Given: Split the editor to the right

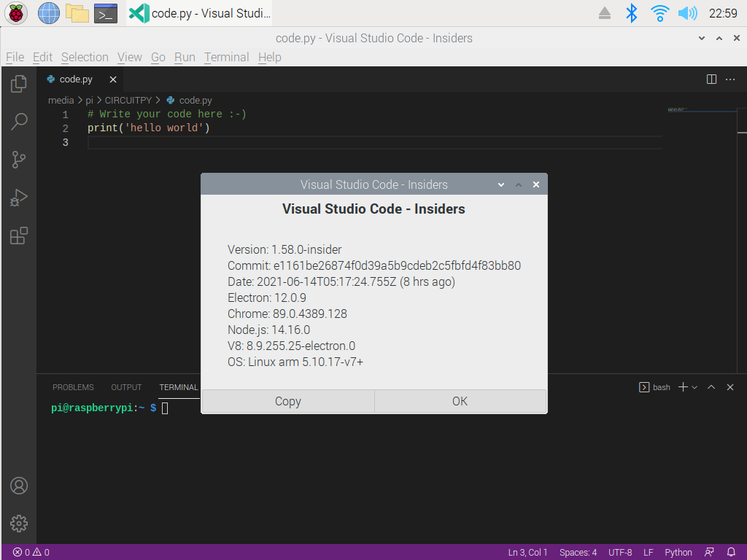Looking at the screenshot, I should coord(711,79).
